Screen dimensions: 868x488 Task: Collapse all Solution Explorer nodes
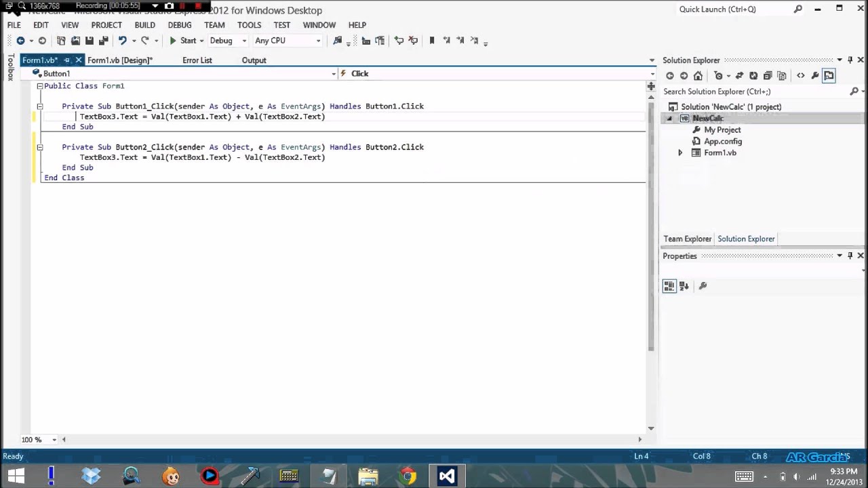768,76
